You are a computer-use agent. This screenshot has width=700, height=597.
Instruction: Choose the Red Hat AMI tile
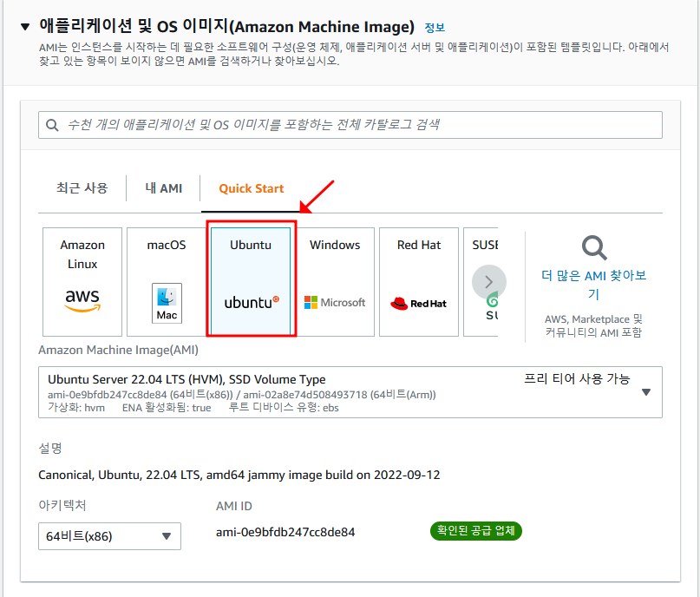419,282
